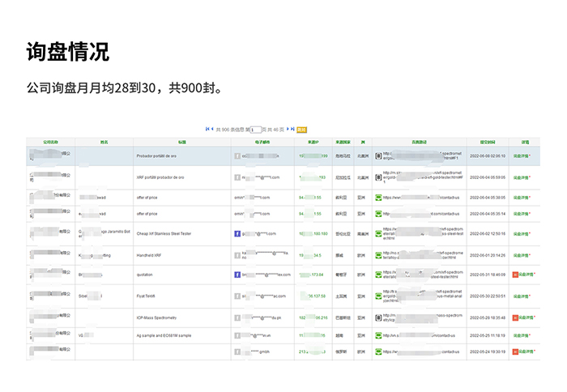Image resolution: width=567 pixels, height=392 pixels.
Task: Open inquiry details for 'Ag sample and EC681M sample'
Action: point(522,335)
